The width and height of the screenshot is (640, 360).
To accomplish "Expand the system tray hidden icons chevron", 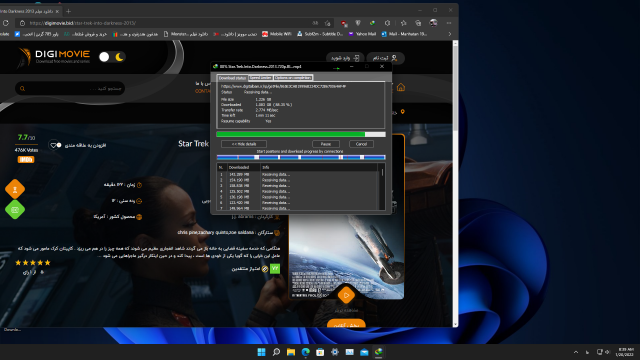I will 576,352.
